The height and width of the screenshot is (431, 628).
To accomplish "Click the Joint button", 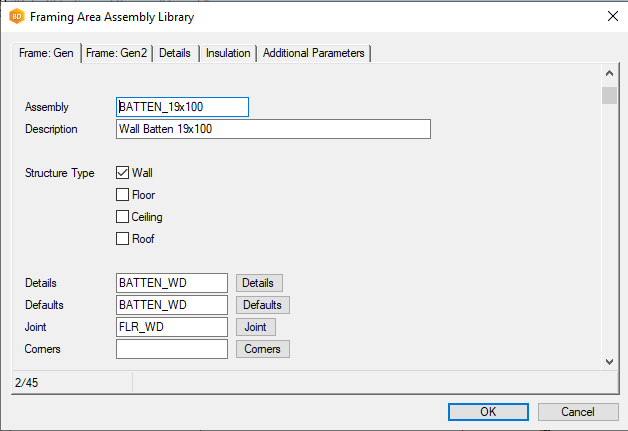I will 255,327.
